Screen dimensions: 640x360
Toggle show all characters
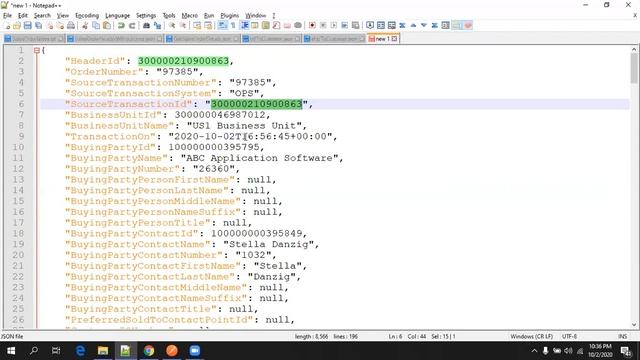(233, 25)
